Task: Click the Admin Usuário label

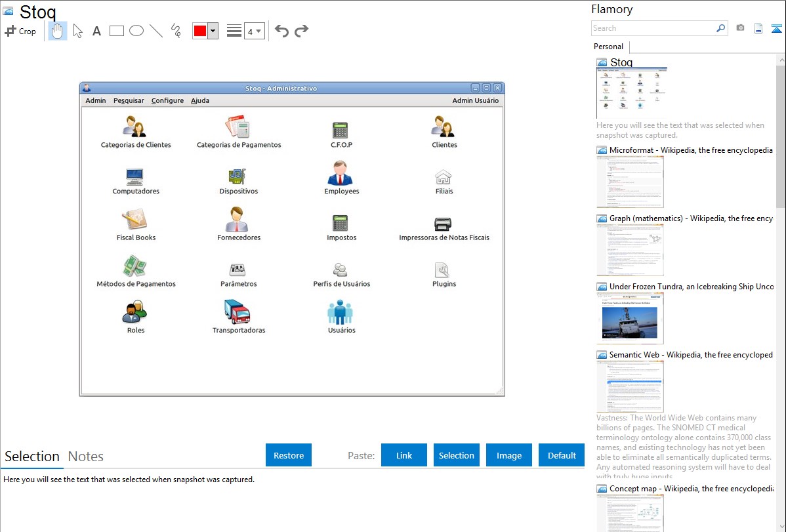Action: 475,100
